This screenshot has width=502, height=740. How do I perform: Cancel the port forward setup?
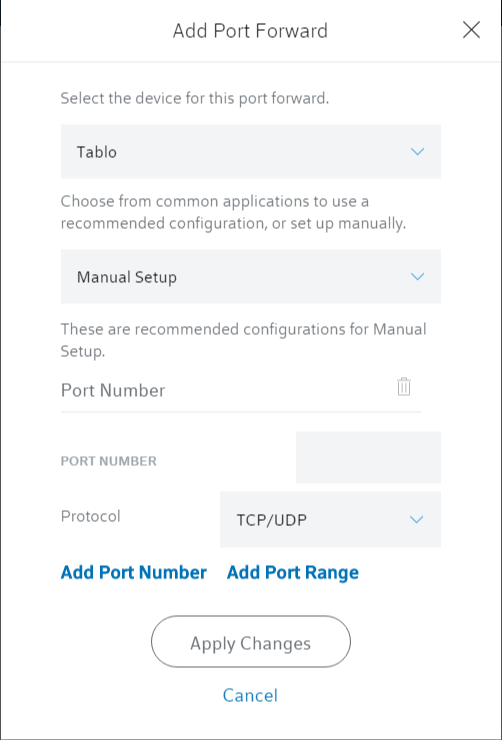coord(250,695)
